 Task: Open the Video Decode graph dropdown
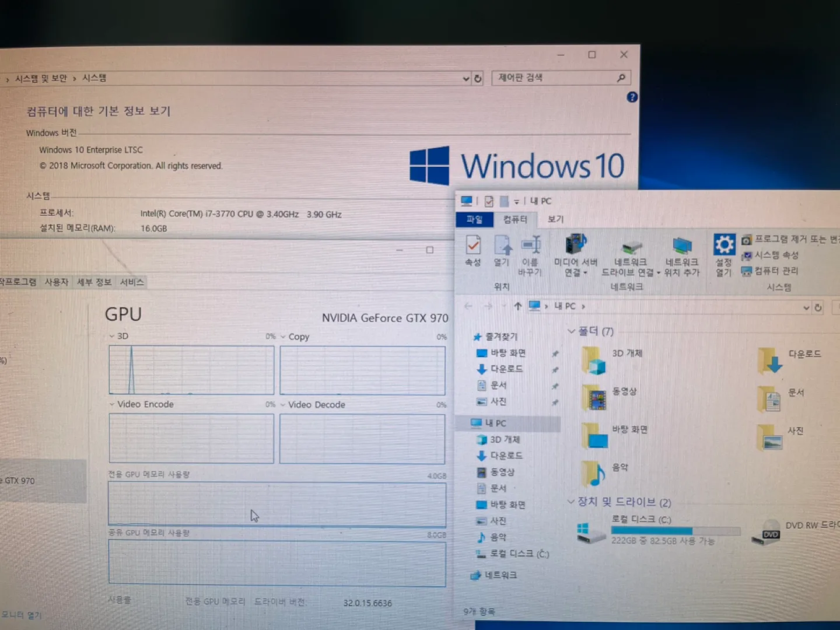point(283,405)
